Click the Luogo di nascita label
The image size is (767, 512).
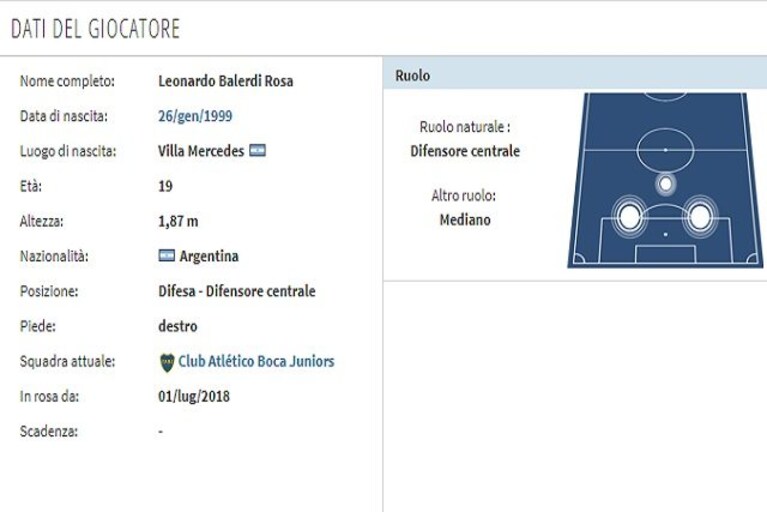pos(68,151)
